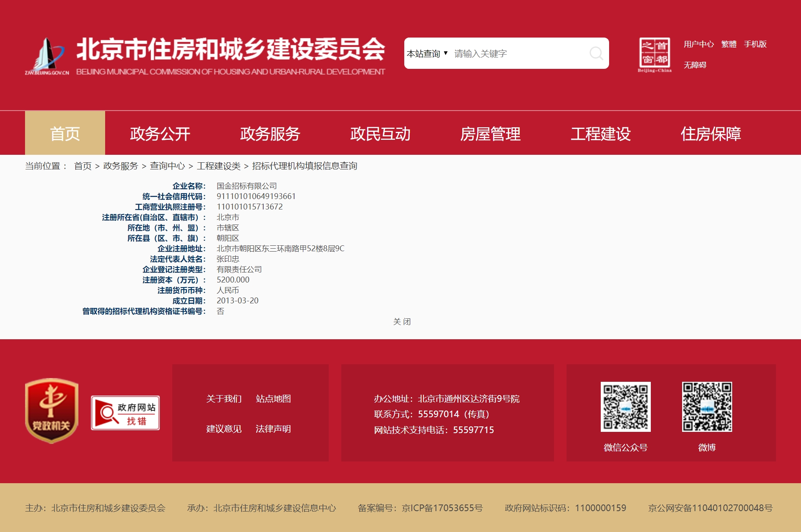The image size is (801, 532).
Task: Click the 法律声明 footer link
Action: coord(273,429)
